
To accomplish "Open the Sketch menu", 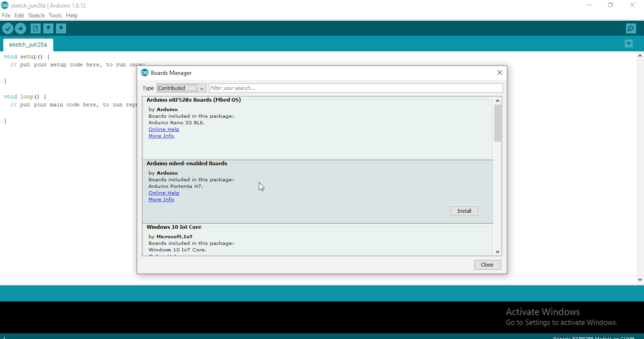I will tap(36, 15).
